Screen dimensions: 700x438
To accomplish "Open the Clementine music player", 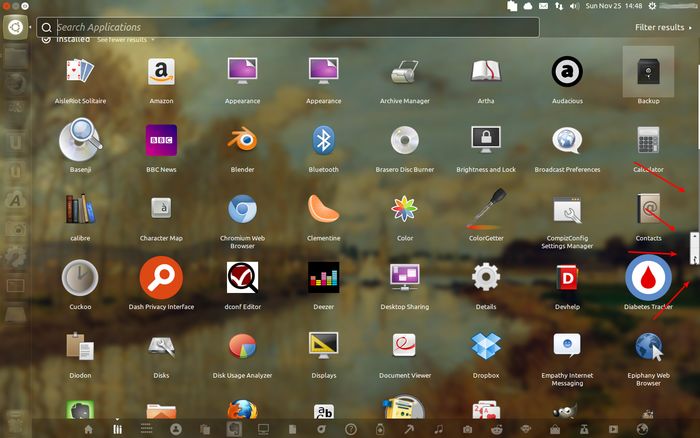I will point(324,209).
